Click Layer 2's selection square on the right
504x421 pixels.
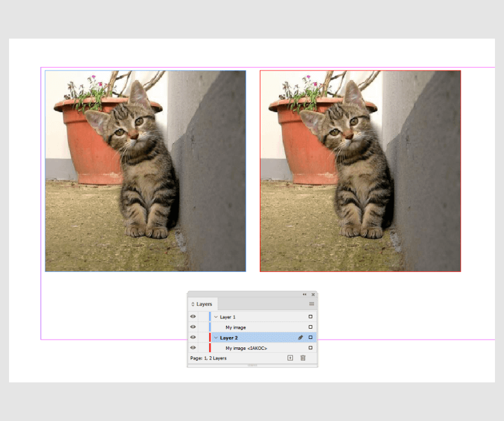pos(310,337)
